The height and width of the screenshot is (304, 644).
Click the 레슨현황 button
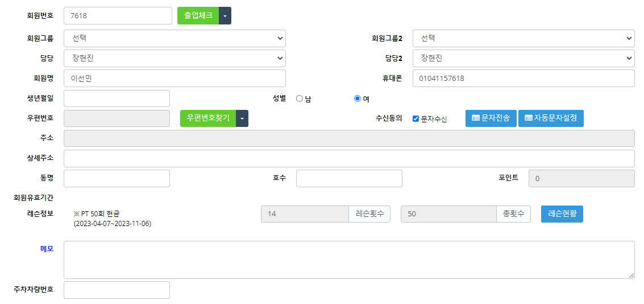(562, 214)
